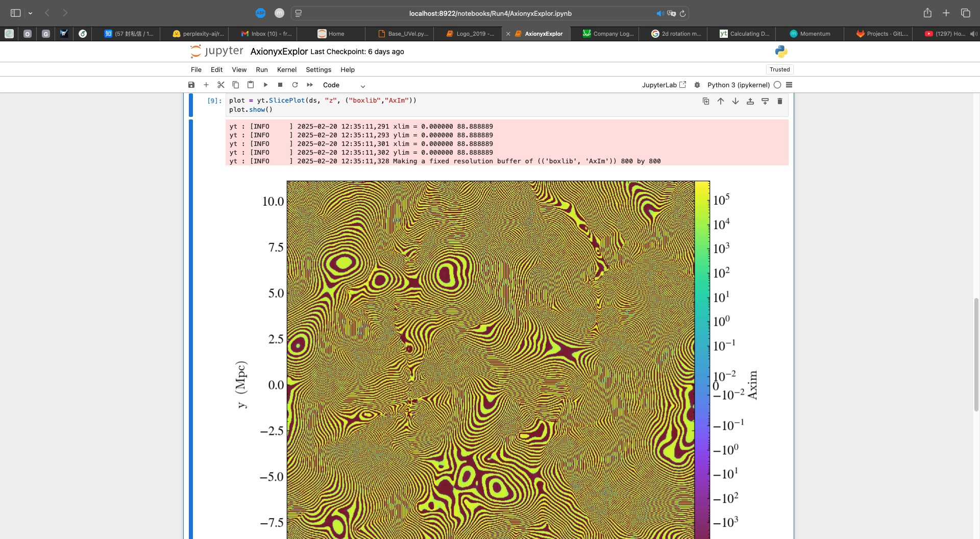The image size is (980, 539).
Task: Open the Settings menu
Action: coord(318,69)
